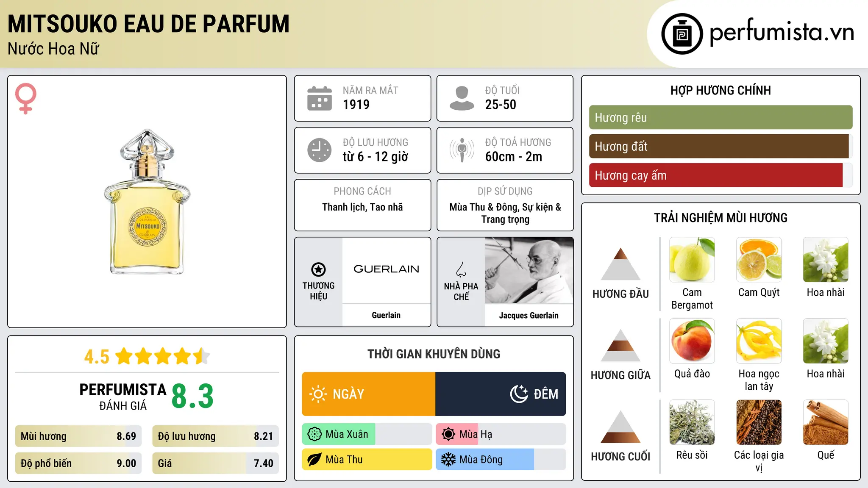868x488 pixels.
Task: Click the person icon beside Độ tuổi
Action: tap(462, 98)
